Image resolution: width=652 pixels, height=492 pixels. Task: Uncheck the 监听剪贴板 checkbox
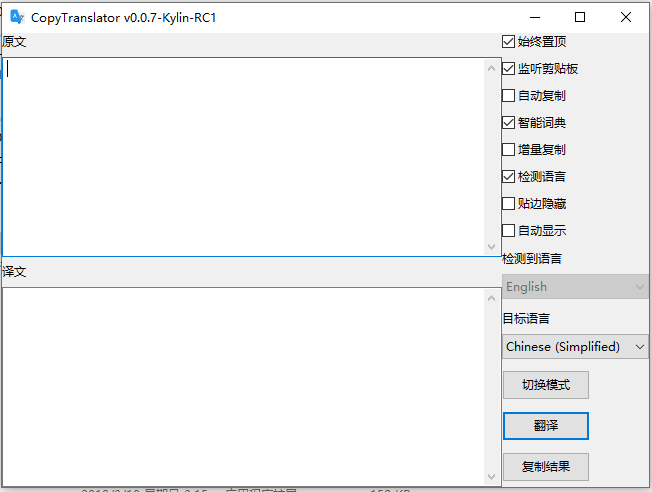coord(508,69)
